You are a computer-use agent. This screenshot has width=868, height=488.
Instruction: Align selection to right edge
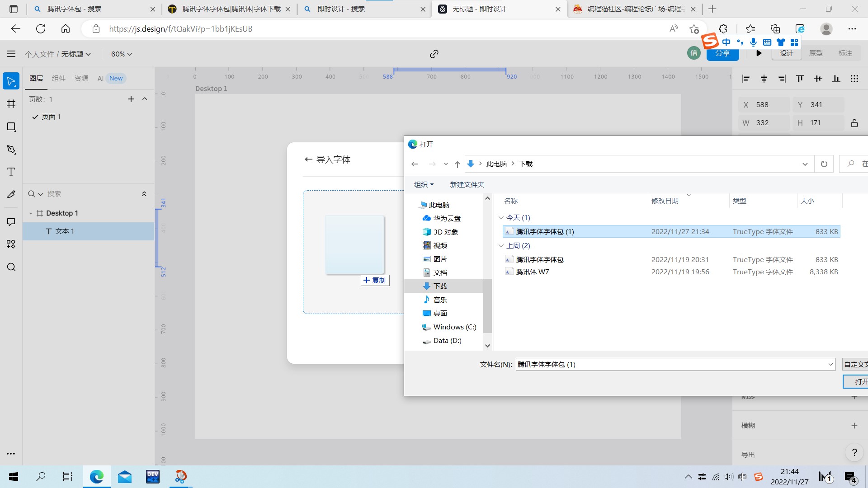782,79
